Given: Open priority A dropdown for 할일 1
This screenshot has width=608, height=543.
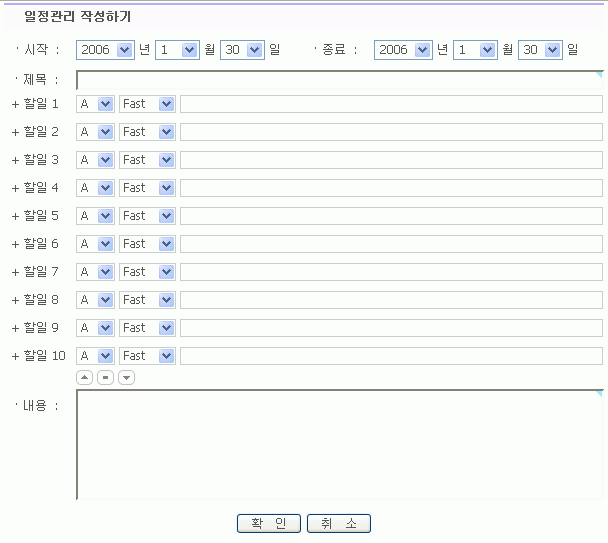Looking at the screenshot, I should pos(95,104).
